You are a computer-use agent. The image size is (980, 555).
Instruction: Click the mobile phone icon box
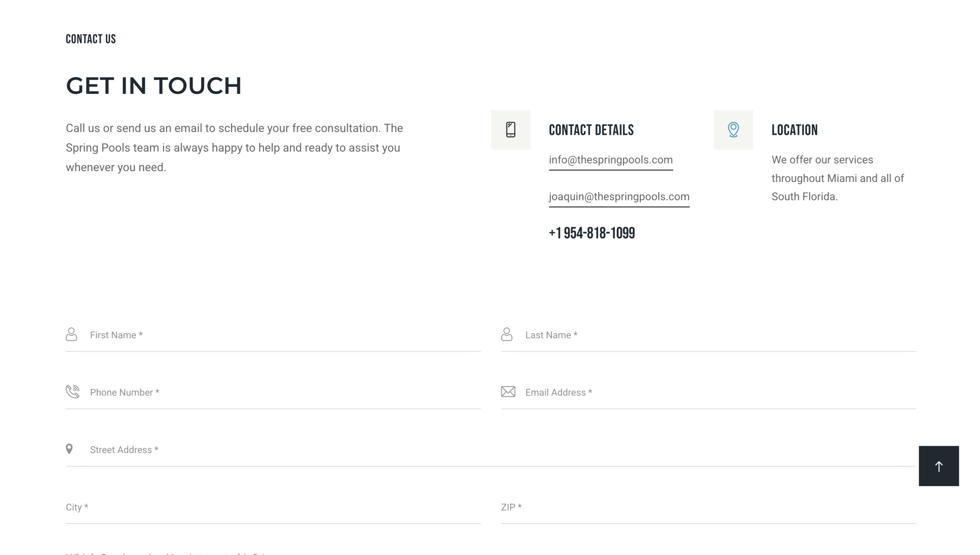click(x=510, y=129)
